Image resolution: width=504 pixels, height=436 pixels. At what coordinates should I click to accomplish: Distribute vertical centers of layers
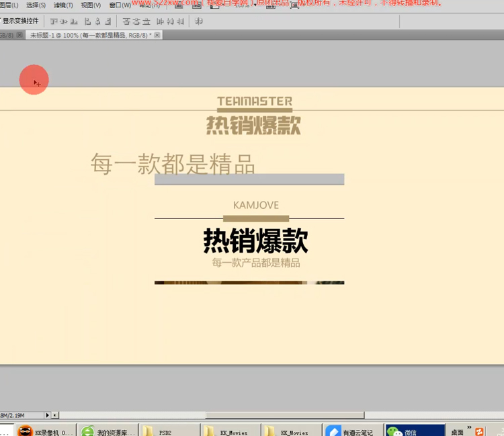(136, 21)
